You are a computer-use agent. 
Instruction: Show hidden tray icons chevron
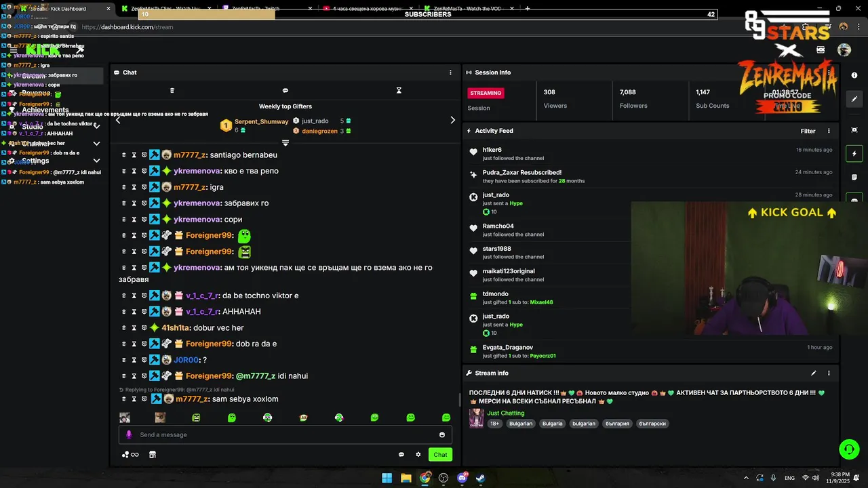746,478
